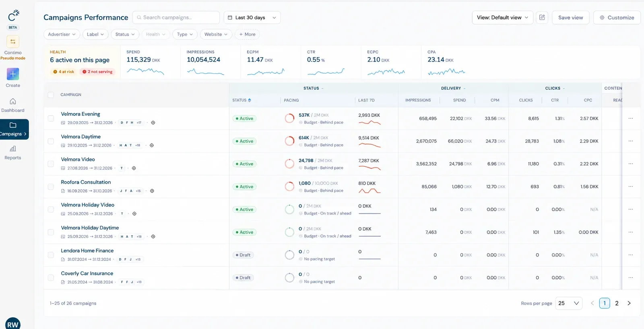Go to page 2
Screen dimensions: 644x329
pyautogui.click(x=617, y=303)
